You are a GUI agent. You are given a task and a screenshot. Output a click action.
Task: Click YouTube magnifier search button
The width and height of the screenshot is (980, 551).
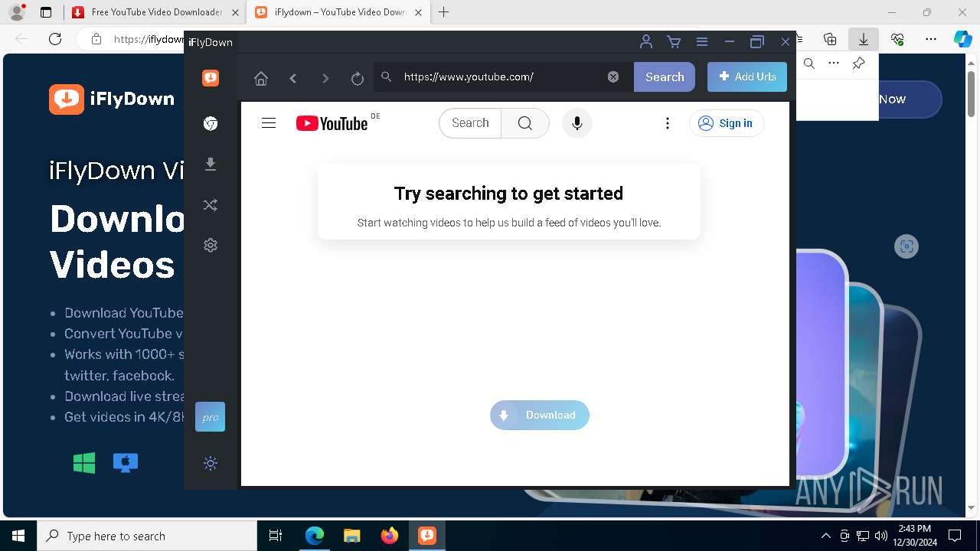[525, 123]
